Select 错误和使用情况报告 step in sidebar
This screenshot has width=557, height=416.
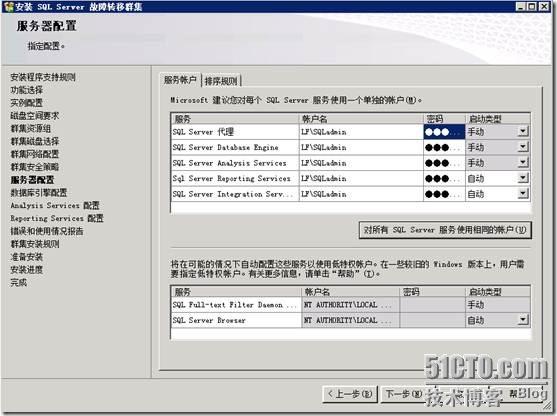(47, 231)
